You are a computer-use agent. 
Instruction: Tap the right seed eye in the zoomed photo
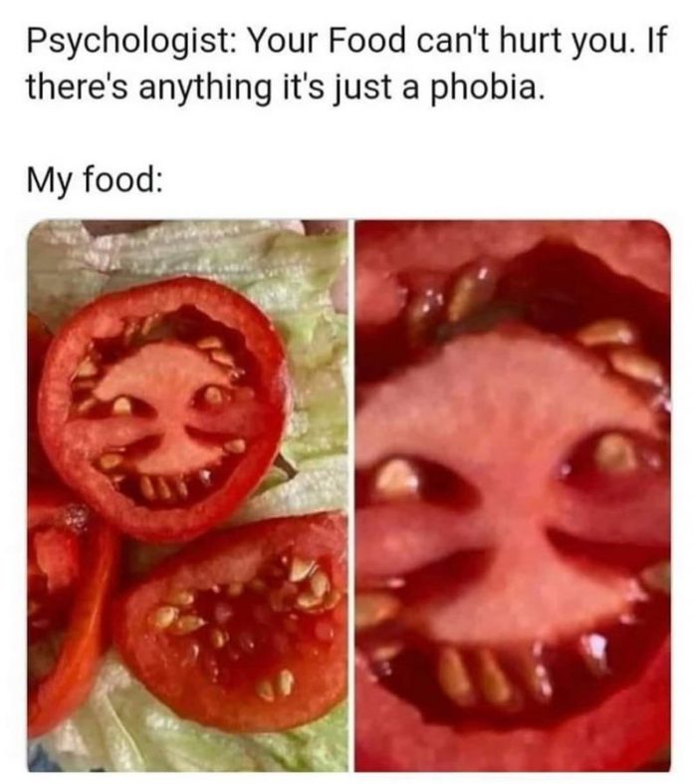coord(615,452)
